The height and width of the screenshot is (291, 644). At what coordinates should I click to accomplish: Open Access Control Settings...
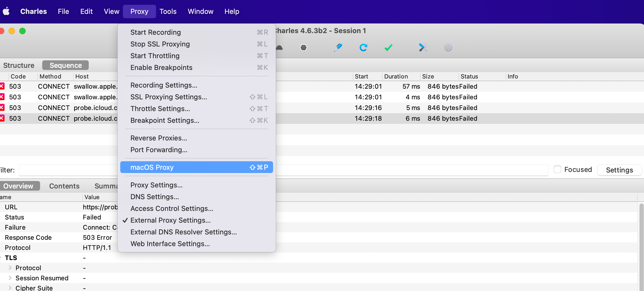click(x=197, y=209)
